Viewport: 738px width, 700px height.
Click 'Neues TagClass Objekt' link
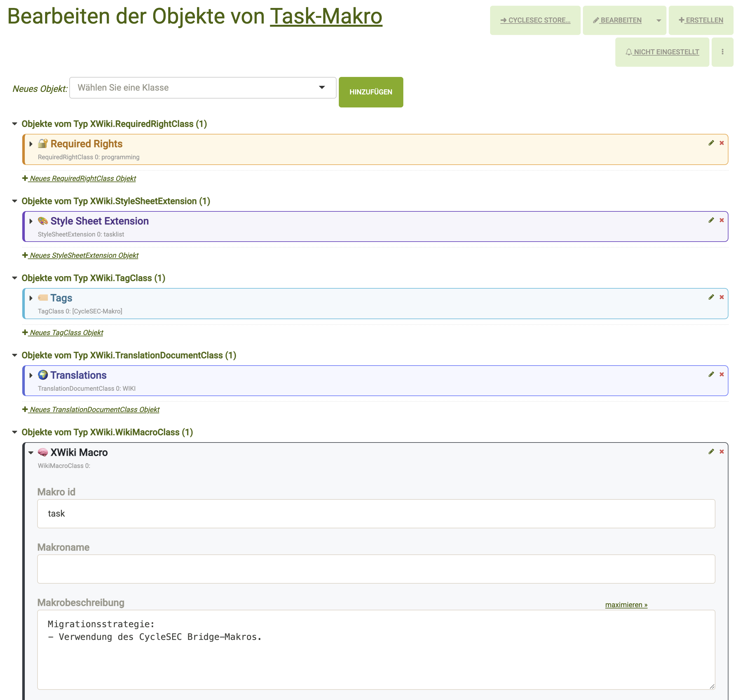point(66,333)
